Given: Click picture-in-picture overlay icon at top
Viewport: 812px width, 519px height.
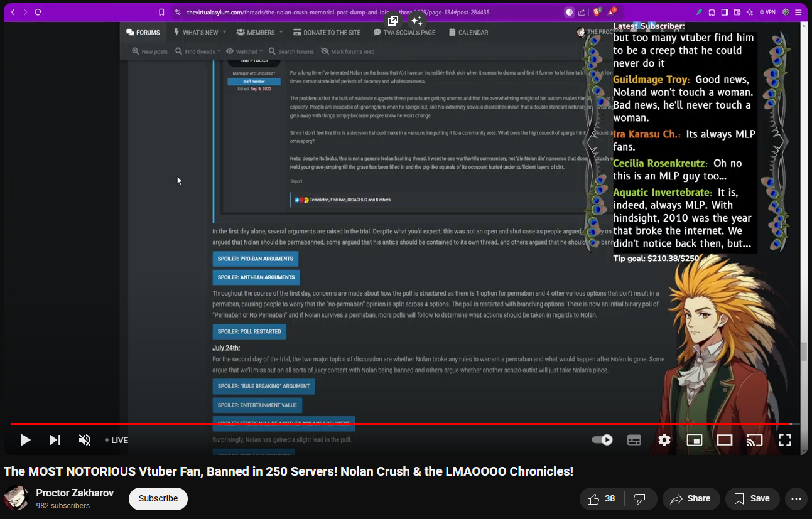Looking at the screenshot, I should click(393, 21).
